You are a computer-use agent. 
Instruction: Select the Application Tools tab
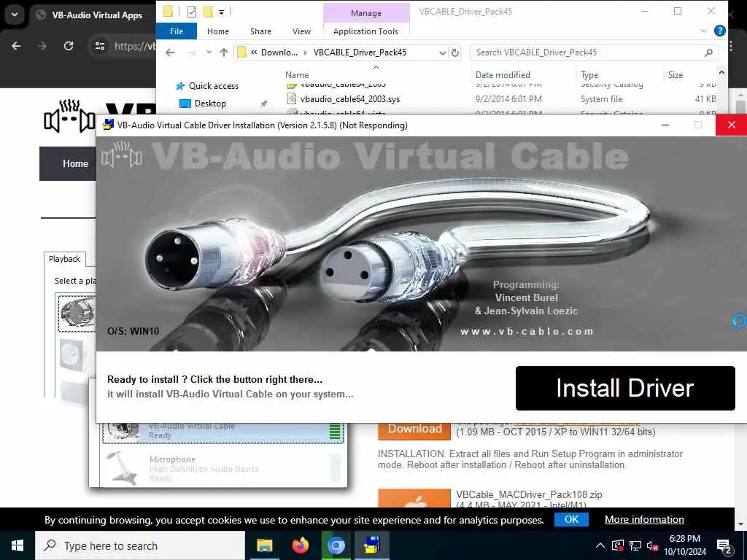[365, 31]
